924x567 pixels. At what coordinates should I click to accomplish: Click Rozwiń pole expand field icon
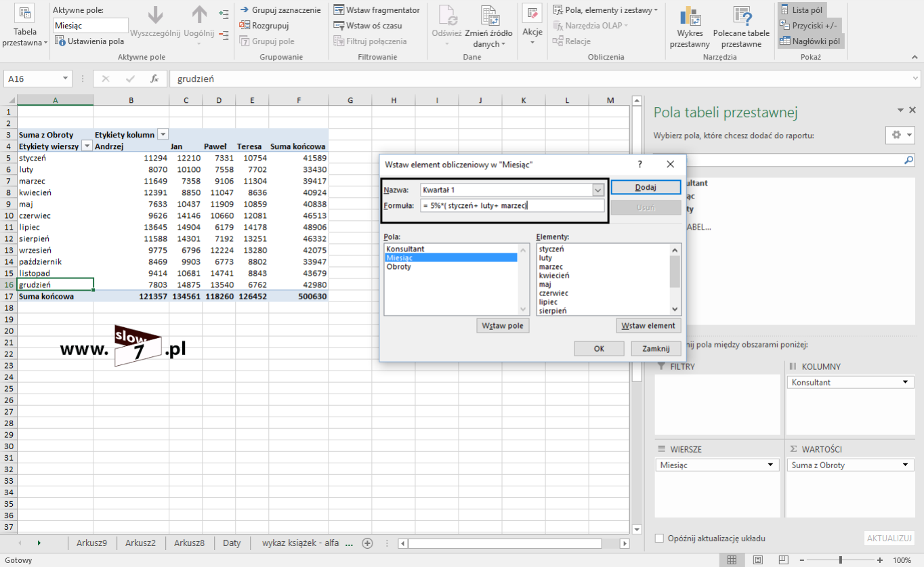(224, 14)
